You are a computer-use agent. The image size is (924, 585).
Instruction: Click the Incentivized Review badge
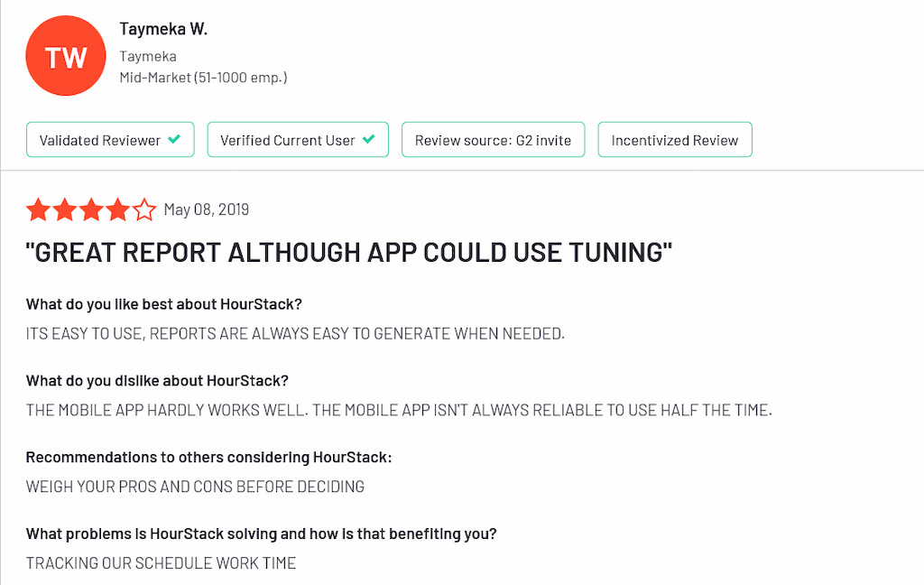click(674, 139)
